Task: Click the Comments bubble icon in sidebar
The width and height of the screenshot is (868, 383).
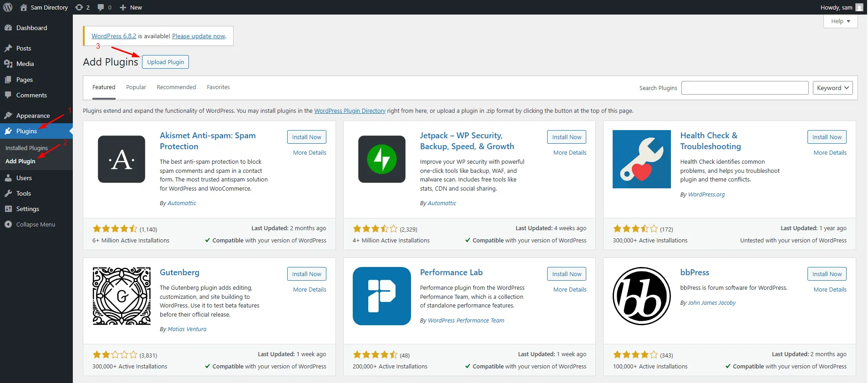Action: (8, 95)
